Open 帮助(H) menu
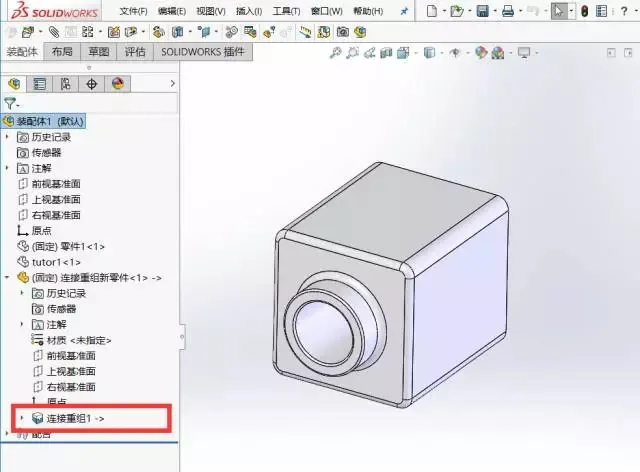This screenshot has width=640, height=472. [368, 11]
